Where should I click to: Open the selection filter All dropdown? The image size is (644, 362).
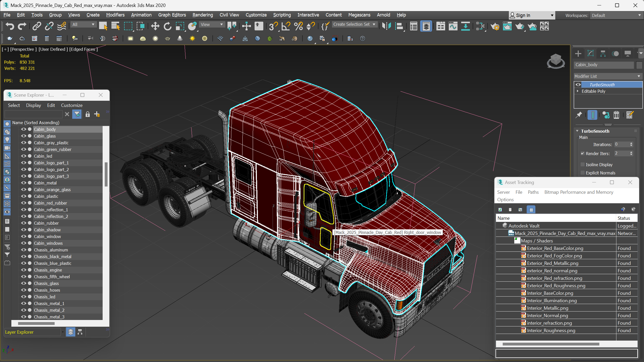[x=83, y=24]
